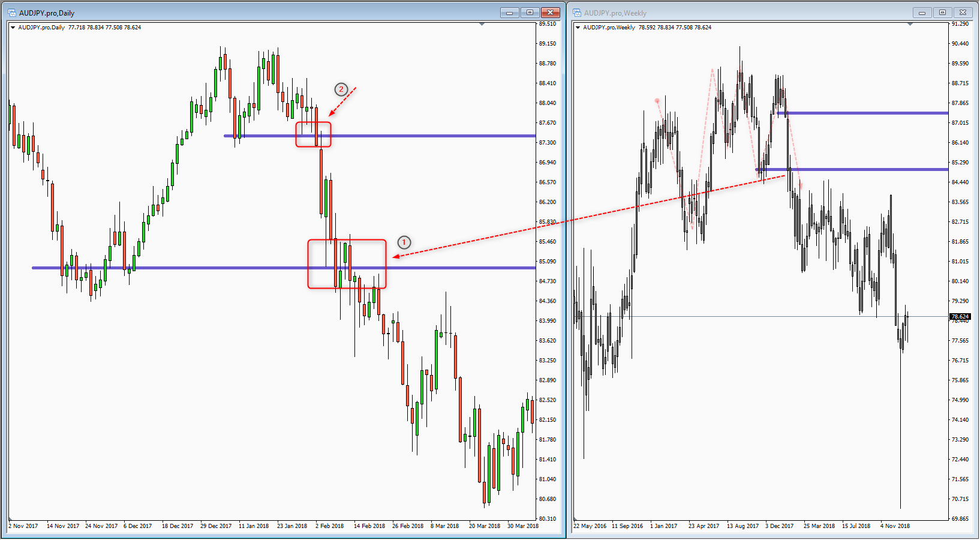Click the 78.624 current price label
This screenshot has height=540, width=980.
pyautogui.click(x=960, y=316)
